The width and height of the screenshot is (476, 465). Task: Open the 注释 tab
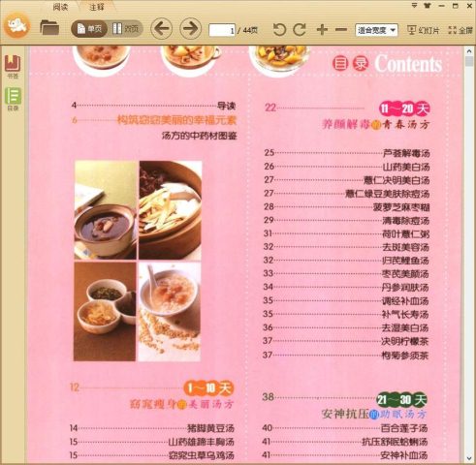pyautogui.click(x=97, y=7)
